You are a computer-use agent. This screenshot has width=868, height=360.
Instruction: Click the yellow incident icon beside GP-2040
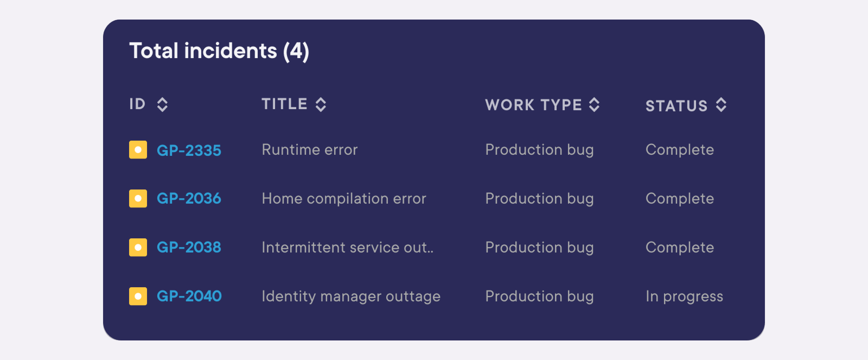(x=138, y=296)
